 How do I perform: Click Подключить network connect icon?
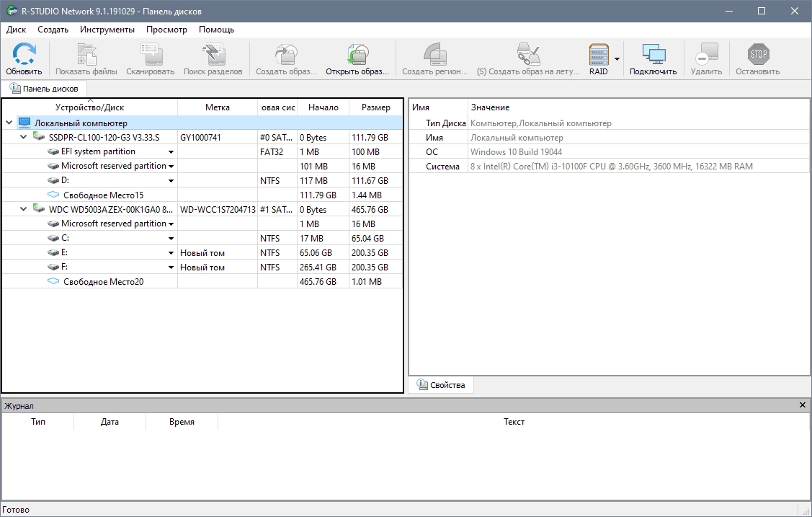click(x=653, y=54)
